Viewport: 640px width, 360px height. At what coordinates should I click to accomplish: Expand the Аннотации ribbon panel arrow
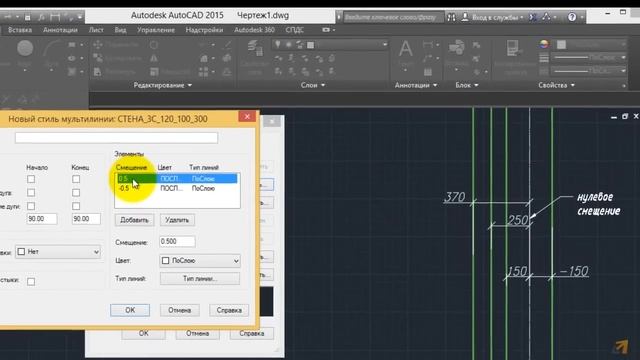click(x=435, y=85)
